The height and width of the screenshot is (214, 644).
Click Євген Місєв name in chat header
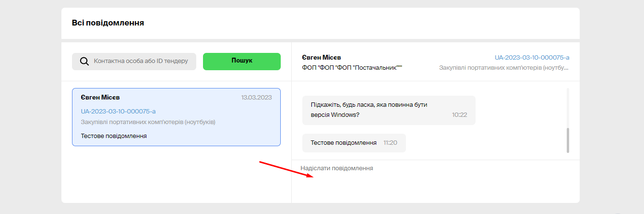tap(321, 58)
